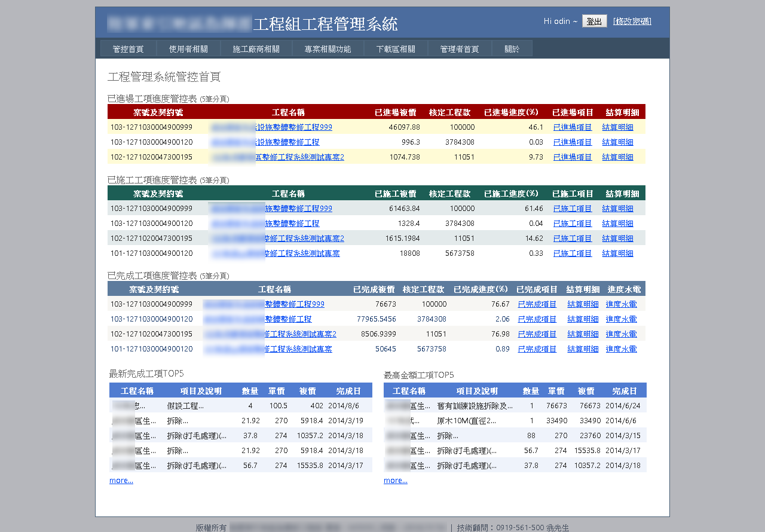
Task: Go to the 下載區相關 menu
Action: (396, 49)
